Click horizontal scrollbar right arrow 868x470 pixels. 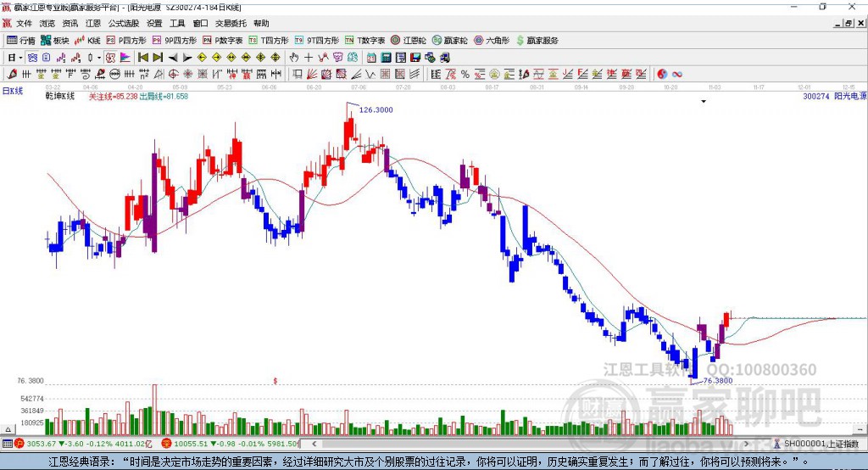click(x=747, y=444)
